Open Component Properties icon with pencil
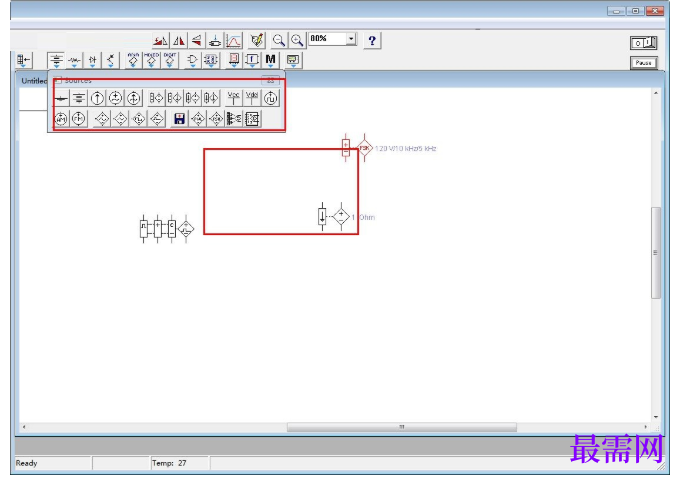 [x=257, y=41]
